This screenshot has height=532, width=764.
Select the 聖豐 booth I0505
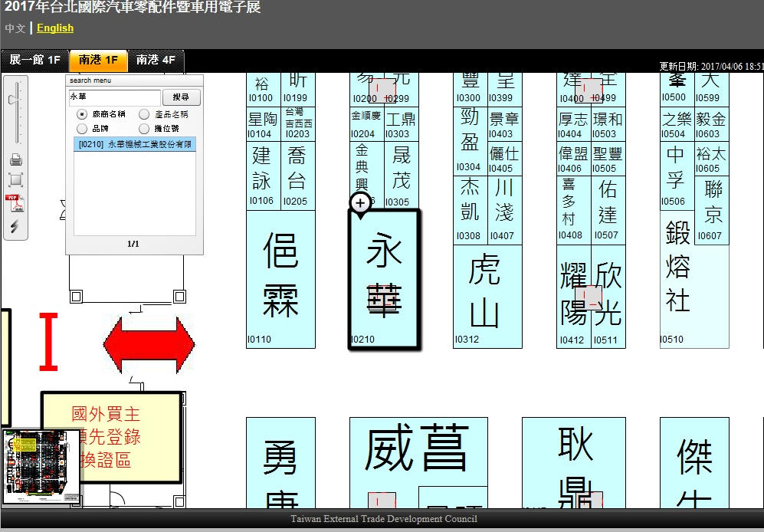point(608,159)
